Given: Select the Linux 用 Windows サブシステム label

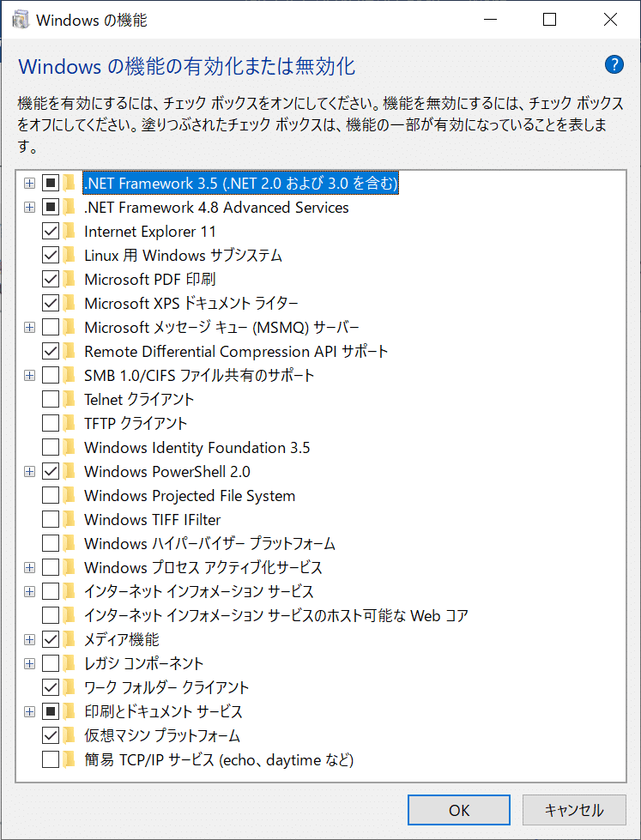Looking at the screenshot, I should pos(184,256).
